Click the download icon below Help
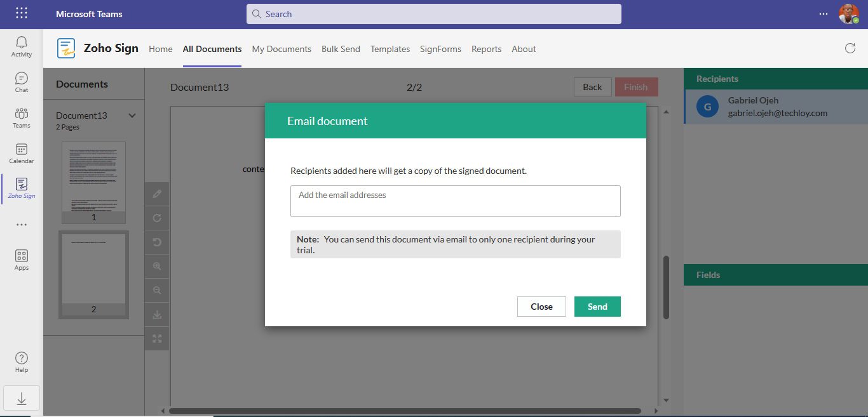The width and height of the screenshot is (868, 417). (x=22, y=398)
